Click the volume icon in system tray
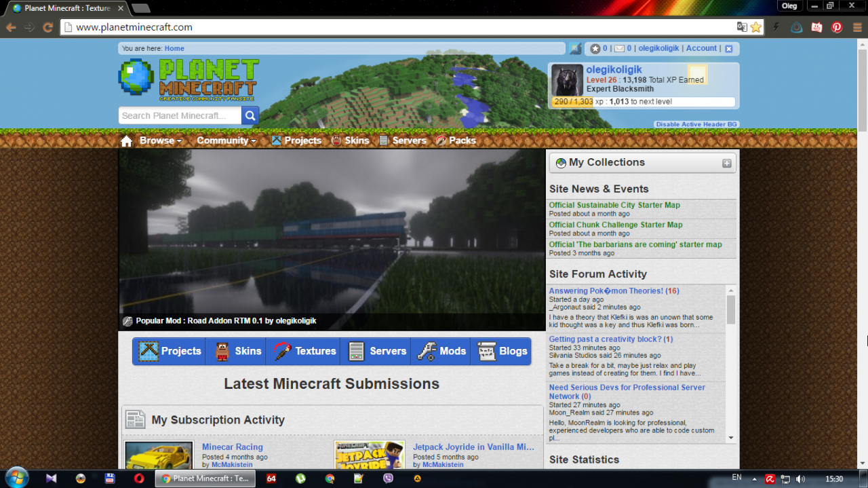The height and width of the screenshot is (488, 868). tap(801, 478)
